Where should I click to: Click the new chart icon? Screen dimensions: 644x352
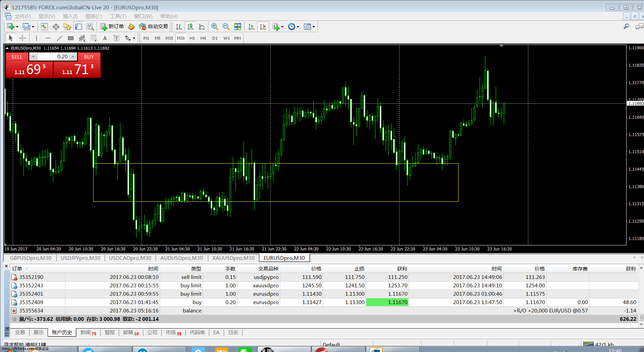10,26
